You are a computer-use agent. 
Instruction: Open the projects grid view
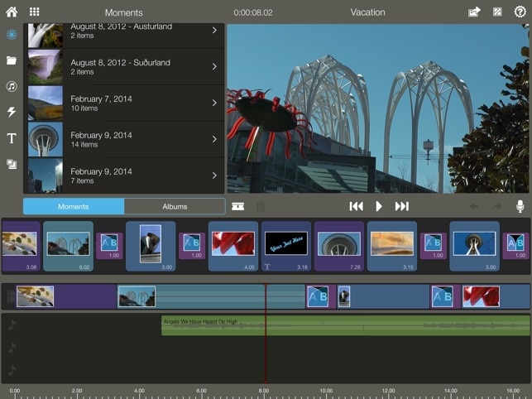[35, 12]
